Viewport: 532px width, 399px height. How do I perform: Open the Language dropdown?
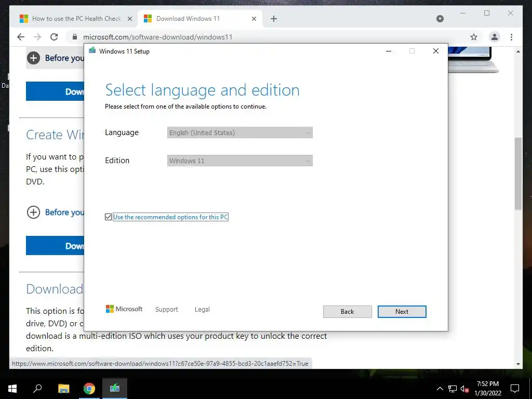pos(240,132)
